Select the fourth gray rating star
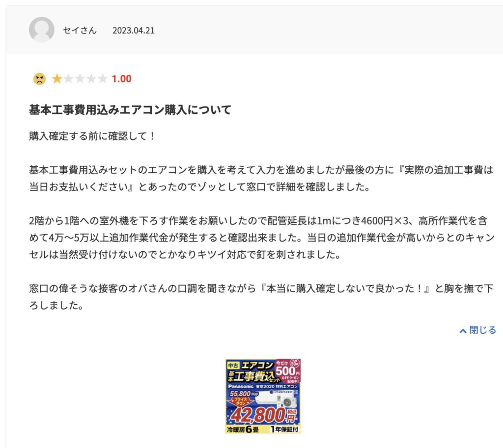Viewport: 503px width, 448px height. coord(91,79)
